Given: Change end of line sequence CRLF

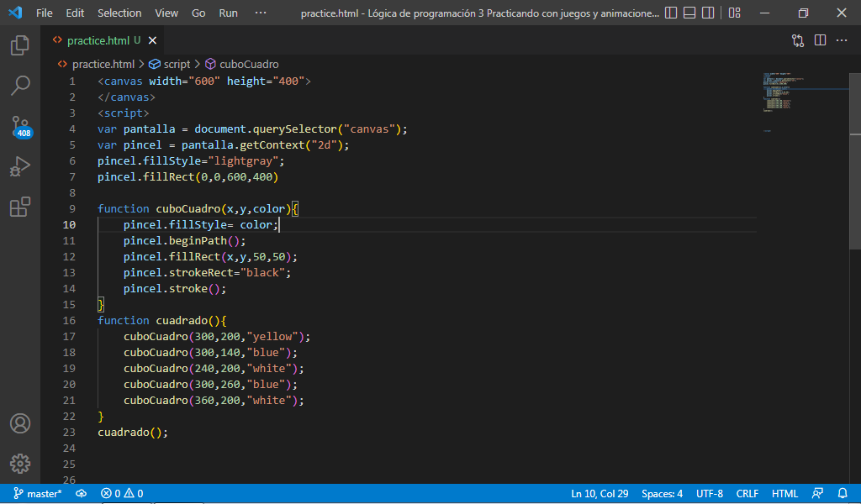Looking at the screenshot, I should 747,494.
